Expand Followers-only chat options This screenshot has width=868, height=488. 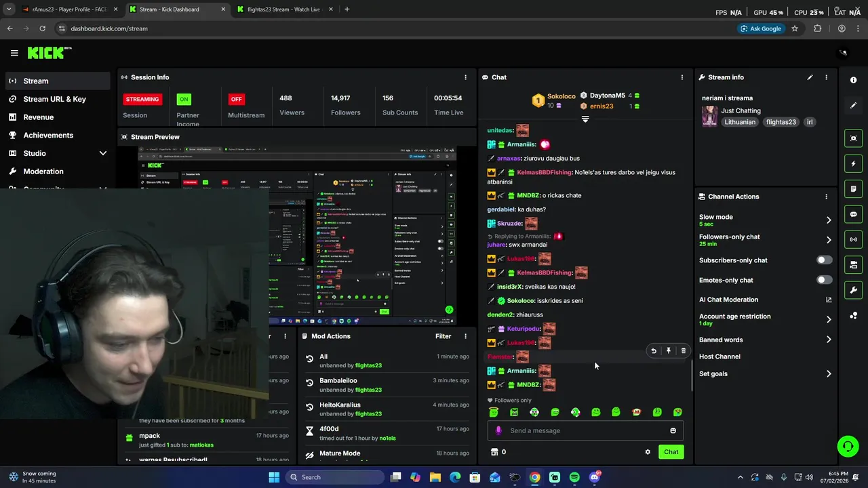tap(828, 240)
